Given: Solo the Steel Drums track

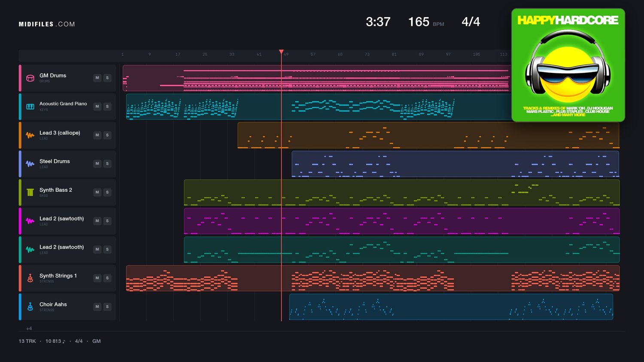Looking at the screenshot, I should pos(107,164).
